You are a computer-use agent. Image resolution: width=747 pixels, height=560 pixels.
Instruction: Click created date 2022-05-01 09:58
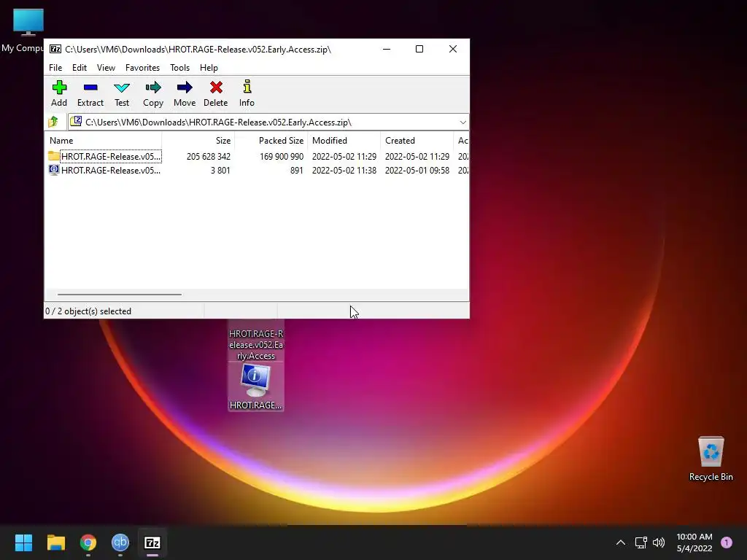click(x=417, y=170)
